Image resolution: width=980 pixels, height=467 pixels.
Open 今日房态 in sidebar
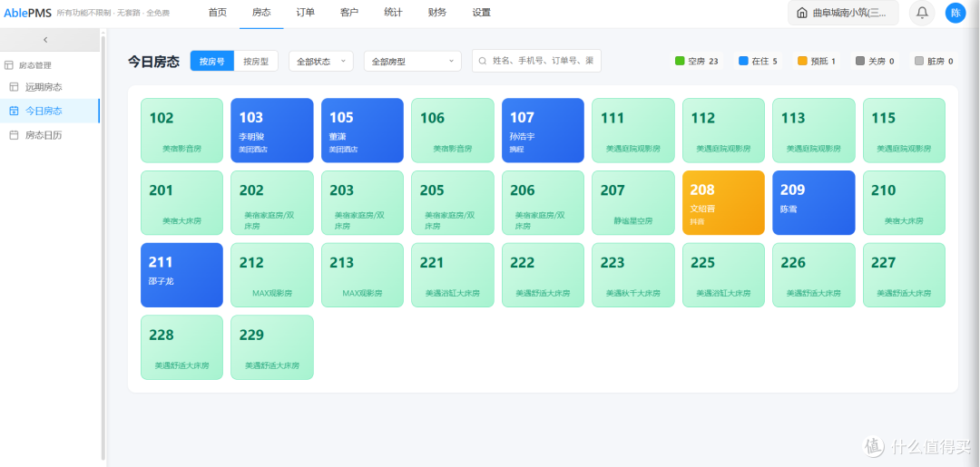(49, 111)
